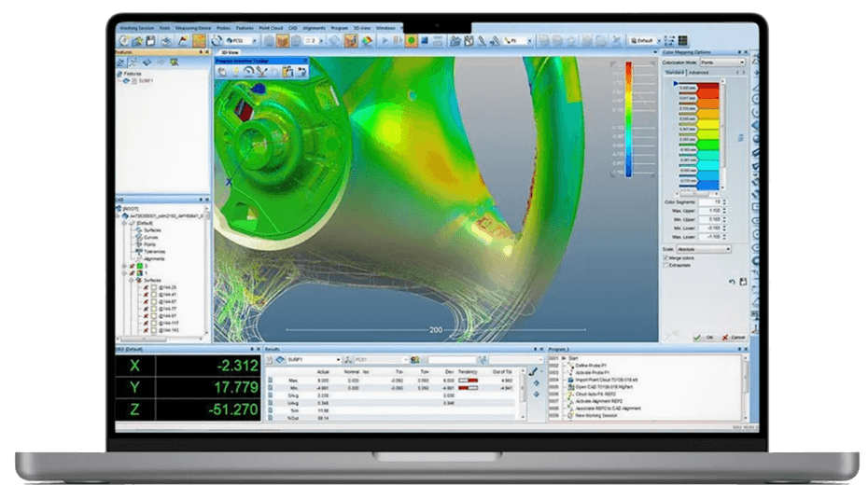Enable the Extrapolate checkbox
The width and height of the screenshot is (868, 499).
pyautogui.click(x=665, y=265)
